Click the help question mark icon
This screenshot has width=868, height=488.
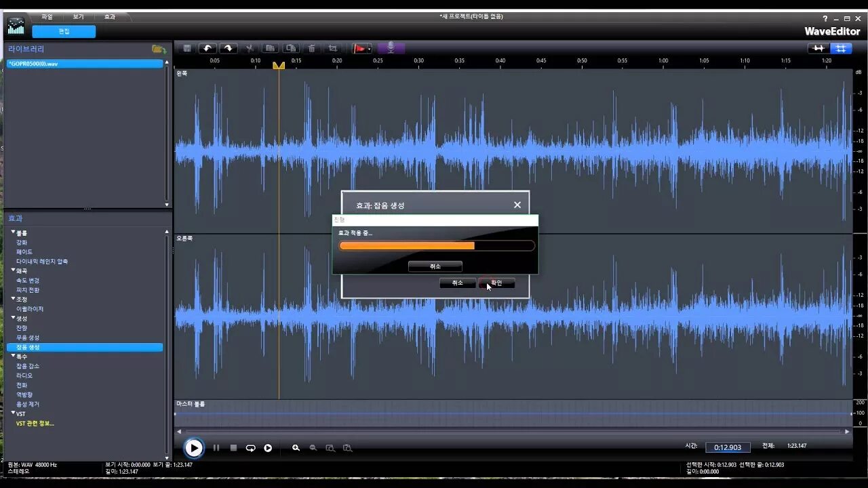click(825, 19)
